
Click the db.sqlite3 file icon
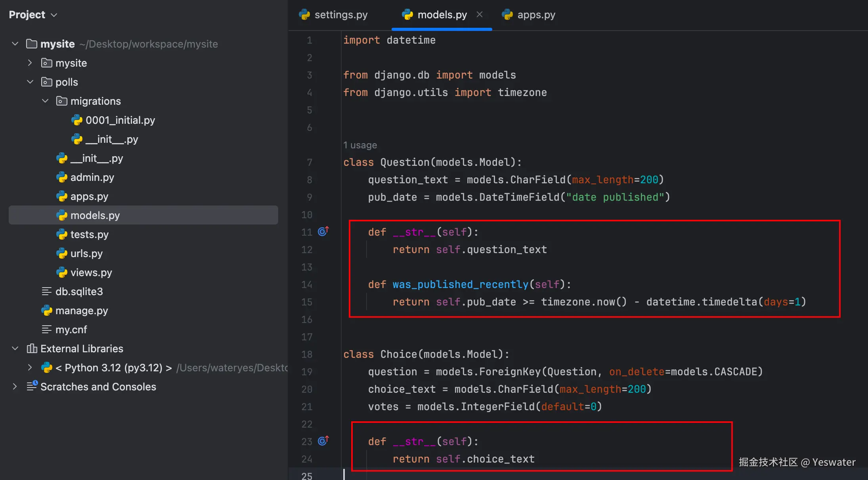point(47,292)
